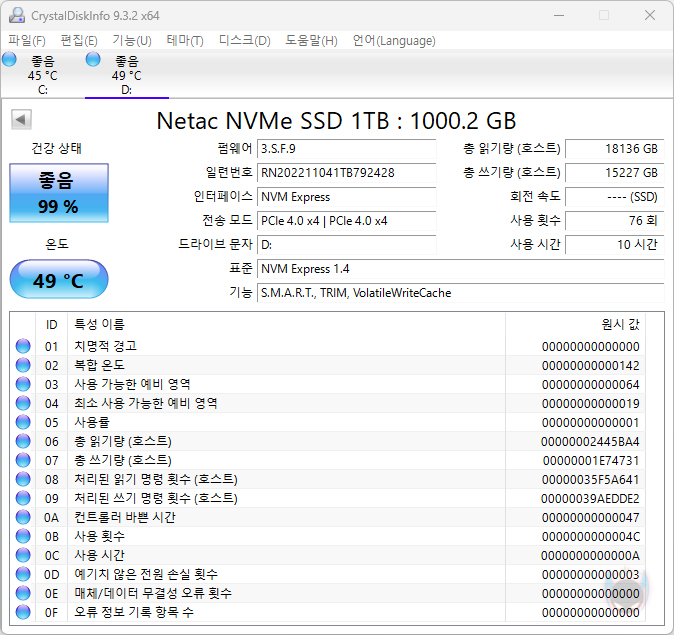Screen dimensions: 674x635
Task: Click the serial number field RN202211041TB792428
Action: tap(346, 173)
